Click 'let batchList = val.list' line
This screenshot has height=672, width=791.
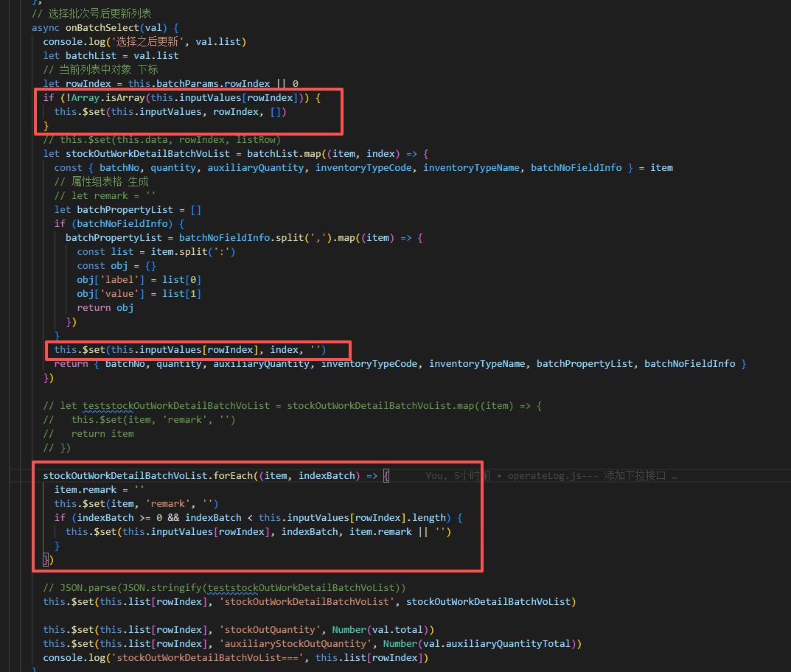[x=111, y=55]
